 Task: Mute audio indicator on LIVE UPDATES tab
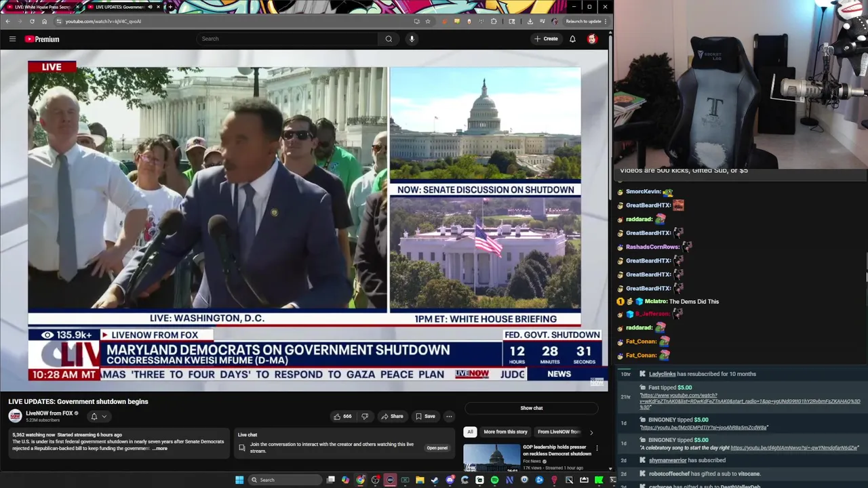(150, 7)
